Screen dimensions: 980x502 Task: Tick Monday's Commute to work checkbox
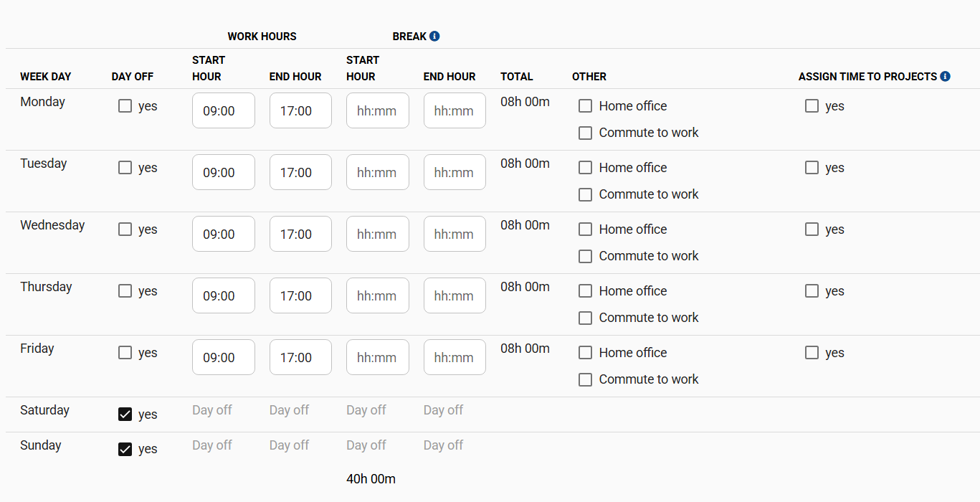[x=586, y=133]
